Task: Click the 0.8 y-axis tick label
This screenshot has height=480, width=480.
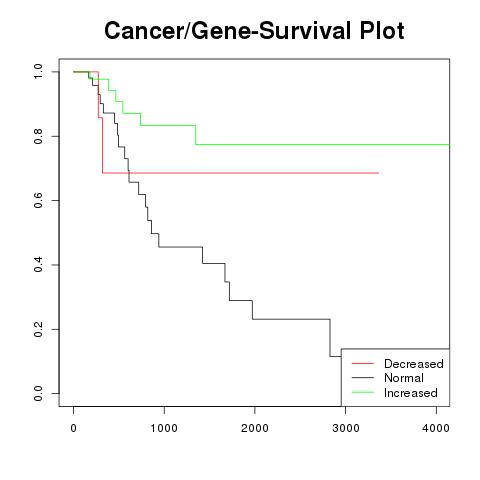Action: pos(38,136)
